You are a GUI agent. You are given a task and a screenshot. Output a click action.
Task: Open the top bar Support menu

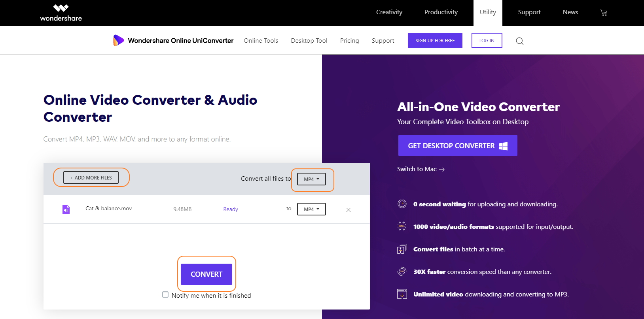529,12
